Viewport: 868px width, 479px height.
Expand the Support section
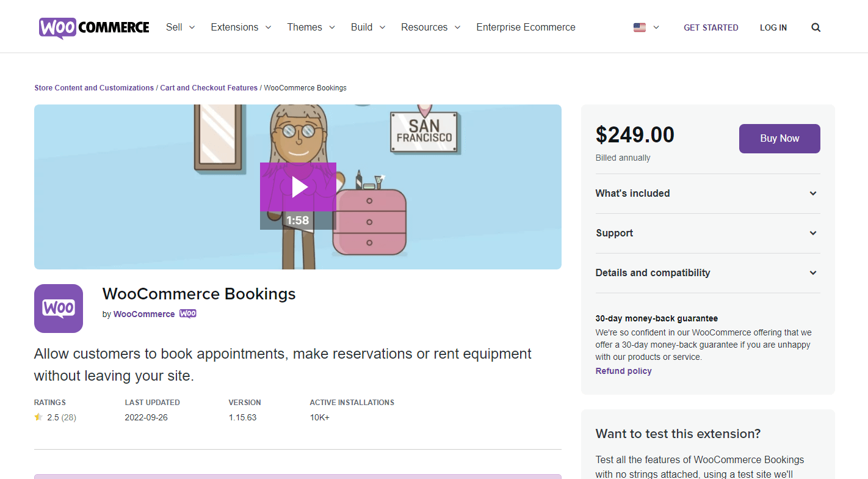[707, 233]
